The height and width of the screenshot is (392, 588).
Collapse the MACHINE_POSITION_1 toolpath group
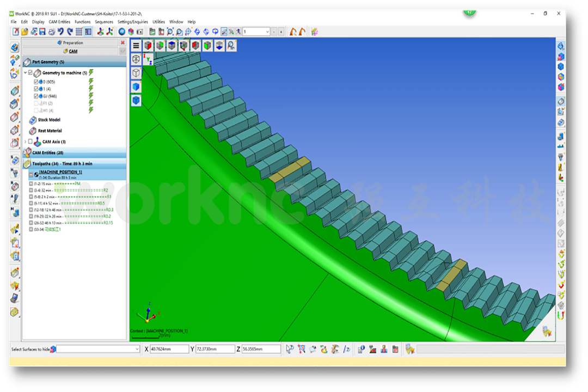point(31,175)
